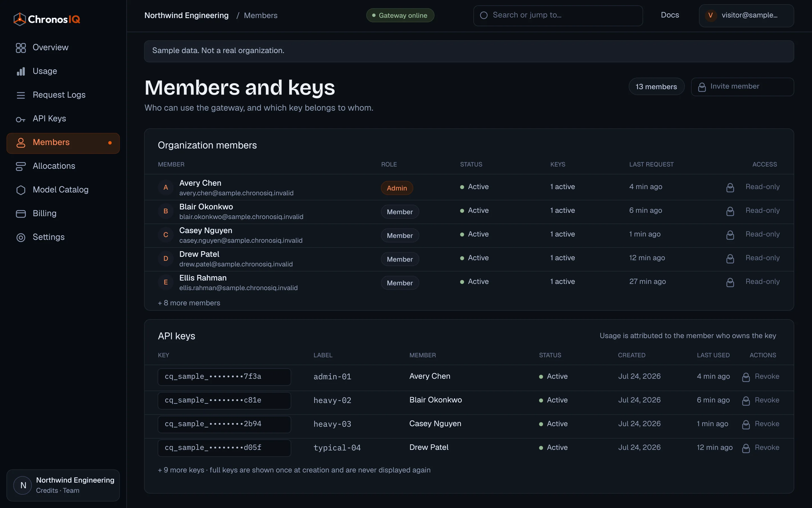Viewport: 812px width, 508px height.
Task: Click the lock icon in Blair Okonkwo's access cell
Action: (x=730, y=211)
